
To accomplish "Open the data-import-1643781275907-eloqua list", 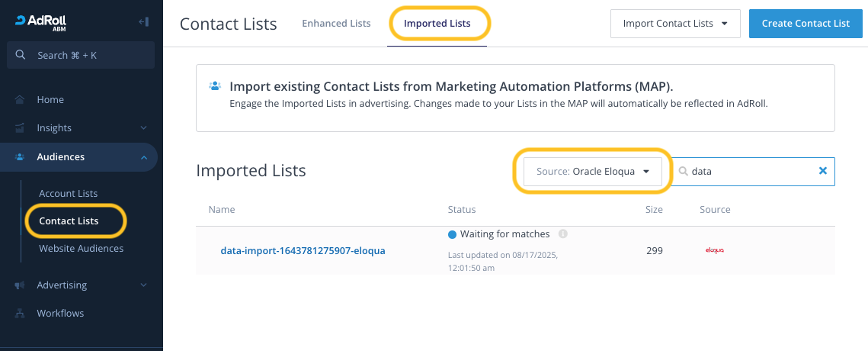I will coord(303,250).
